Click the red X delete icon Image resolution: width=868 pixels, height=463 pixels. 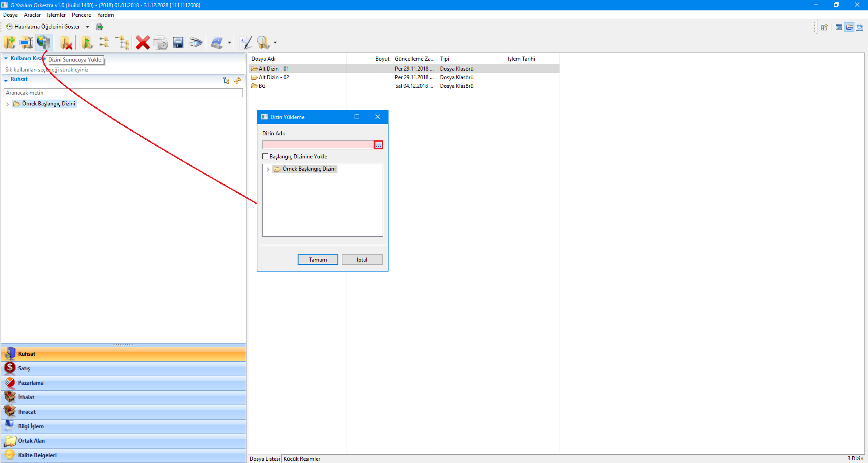pyautogui.click(x=142, y=43)
